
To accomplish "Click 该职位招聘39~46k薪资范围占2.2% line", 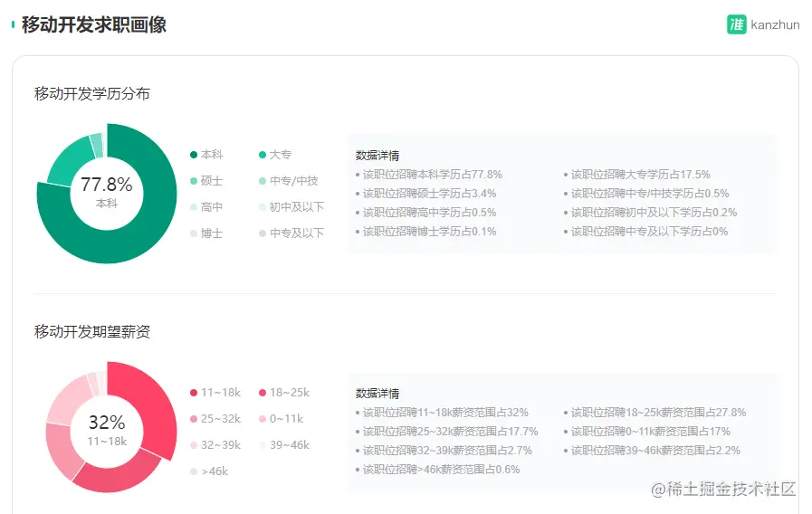I will click(x=652, y=451).
